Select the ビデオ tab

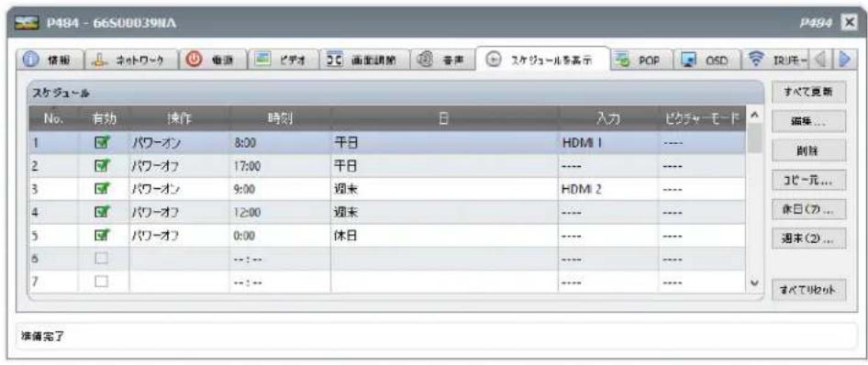coord(283,60)
